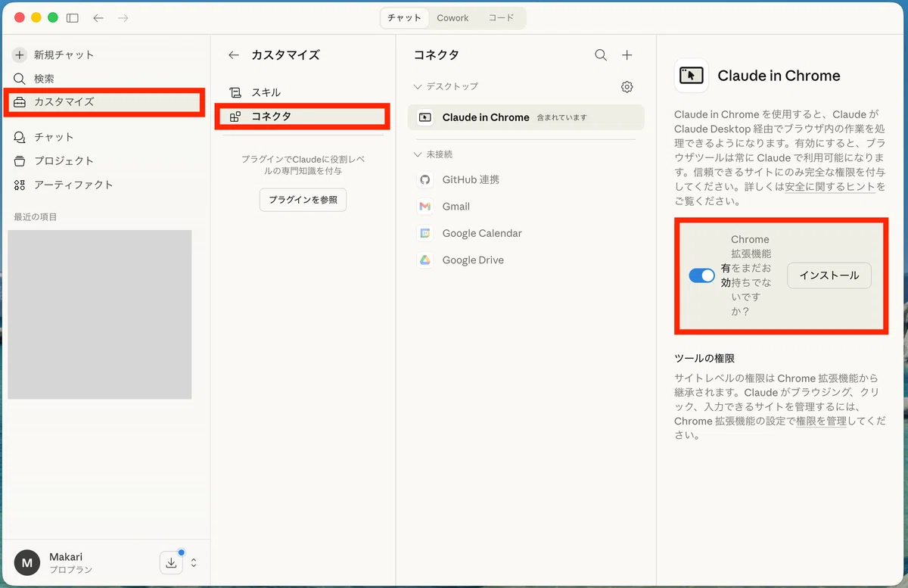Click the Google Drive logo icon
908x588 pixels.
click(425, 260)
